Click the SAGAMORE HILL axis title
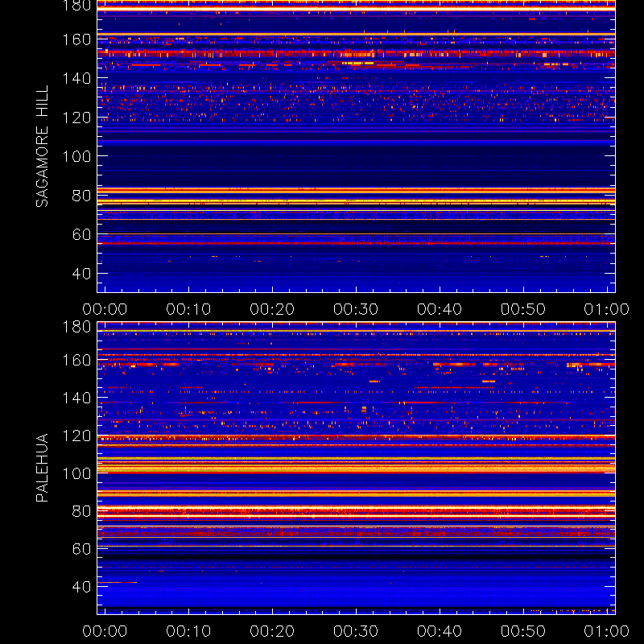This screenshot has width=644, height=644. click(43, 147)
